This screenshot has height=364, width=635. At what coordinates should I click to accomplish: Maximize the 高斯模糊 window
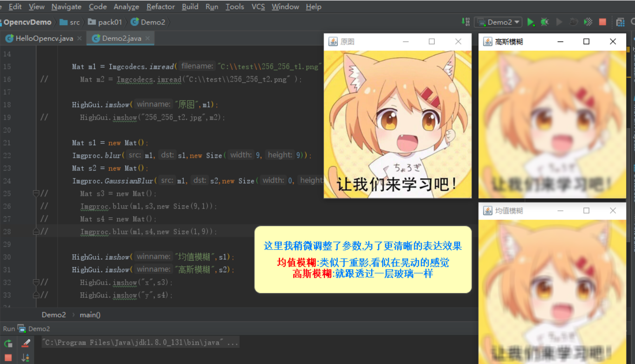(x=587, y=42)
